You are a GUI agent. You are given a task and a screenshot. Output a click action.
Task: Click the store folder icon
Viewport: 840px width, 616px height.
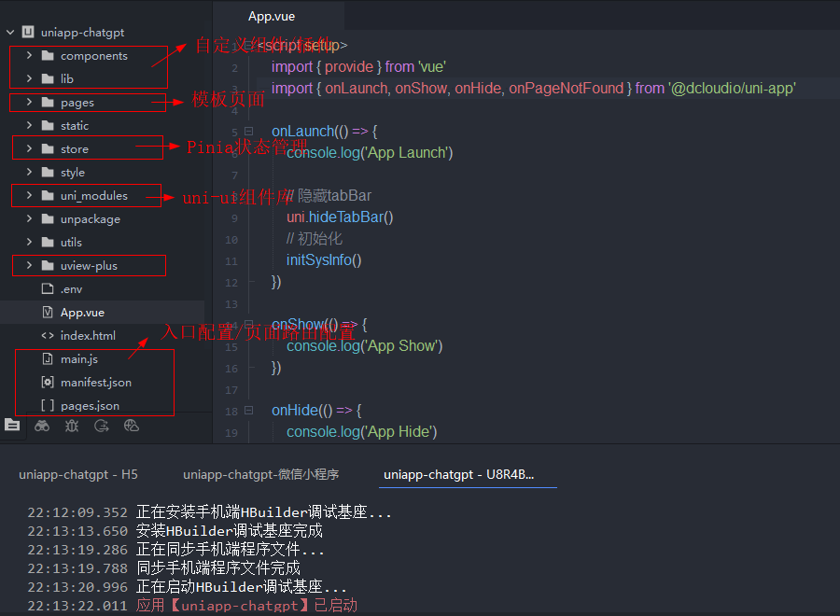point(48,148)
